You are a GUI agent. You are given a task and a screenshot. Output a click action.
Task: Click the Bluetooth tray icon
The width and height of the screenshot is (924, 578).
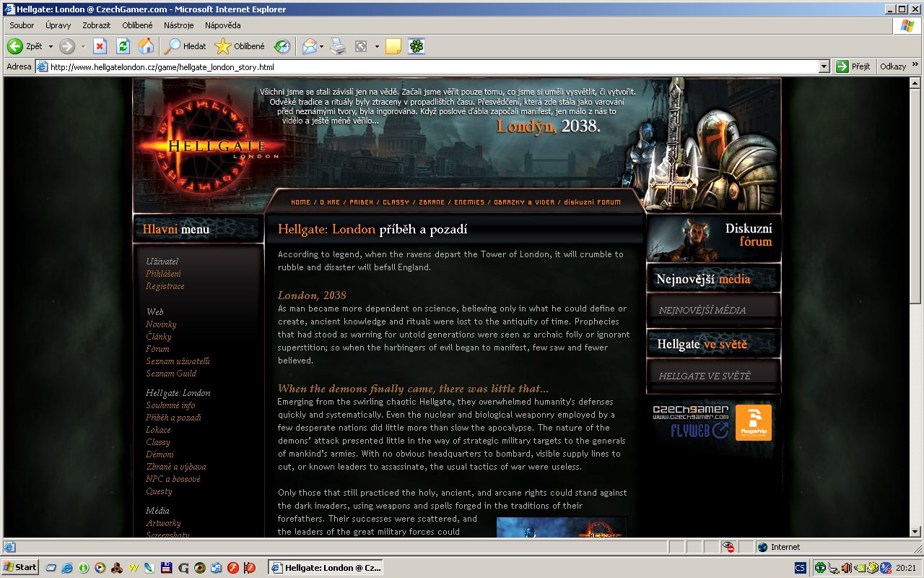(x=886, y=568)
